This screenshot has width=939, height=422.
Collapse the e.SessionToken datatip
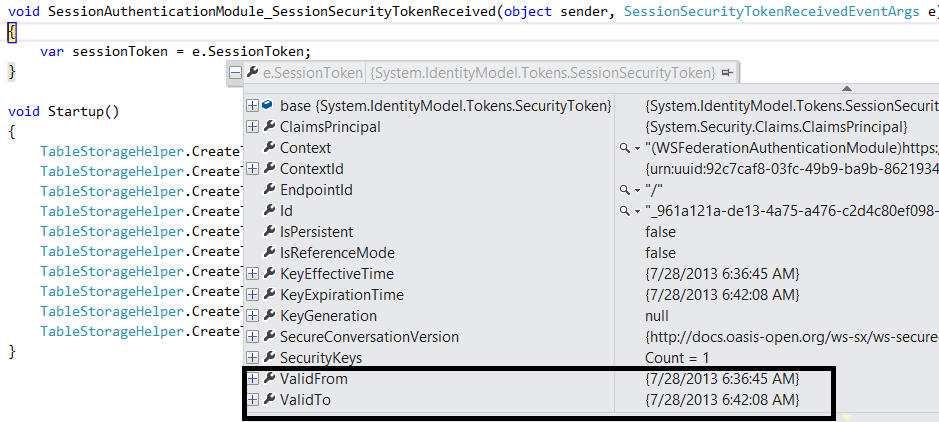[235, 73]
